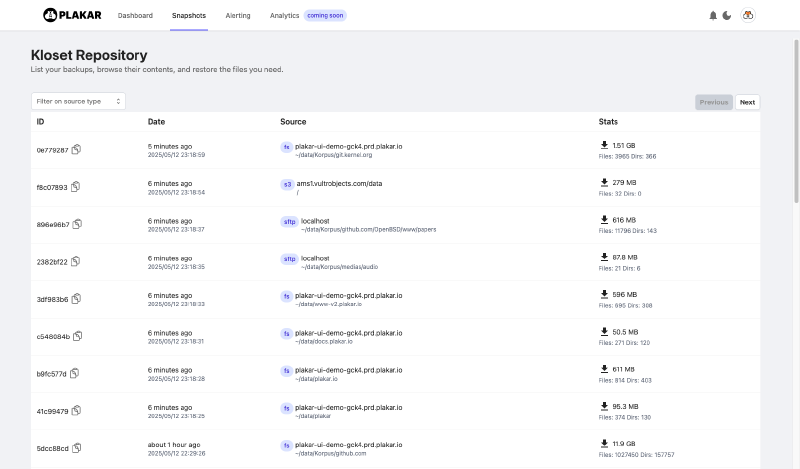The image size is (800, 469).
Task: Click 'Files: 1027450 Dirs: 157757' stats
Action: (636, 455)
